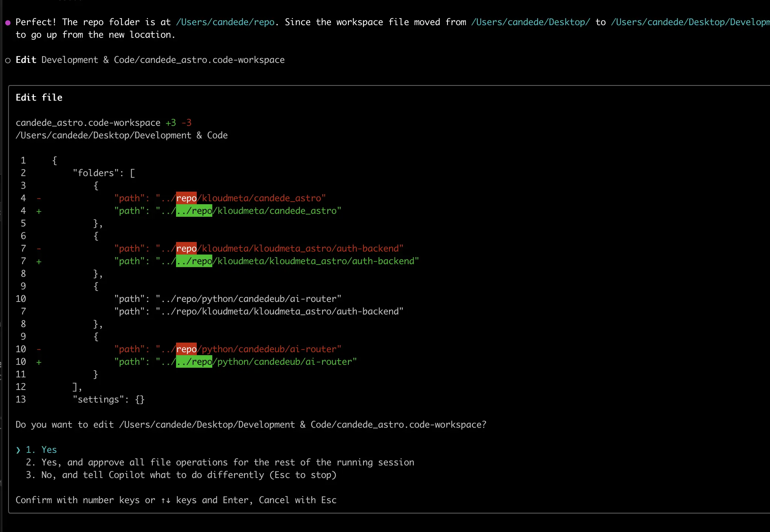Click the highlighted red repo token on line 10
This screenshot has height=532, width=770.
click(x=186, y=349)
